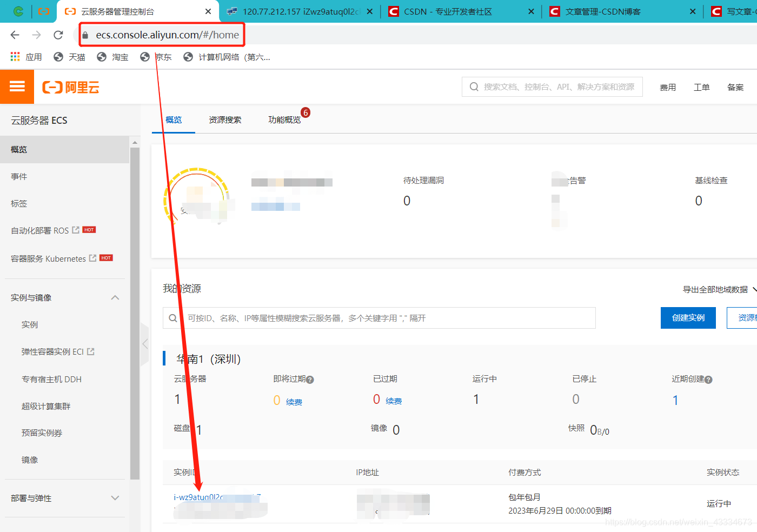Close the 云服务器管理控制台 tab
This screenshot has width=757, height=532.
(x=208, y=11)
